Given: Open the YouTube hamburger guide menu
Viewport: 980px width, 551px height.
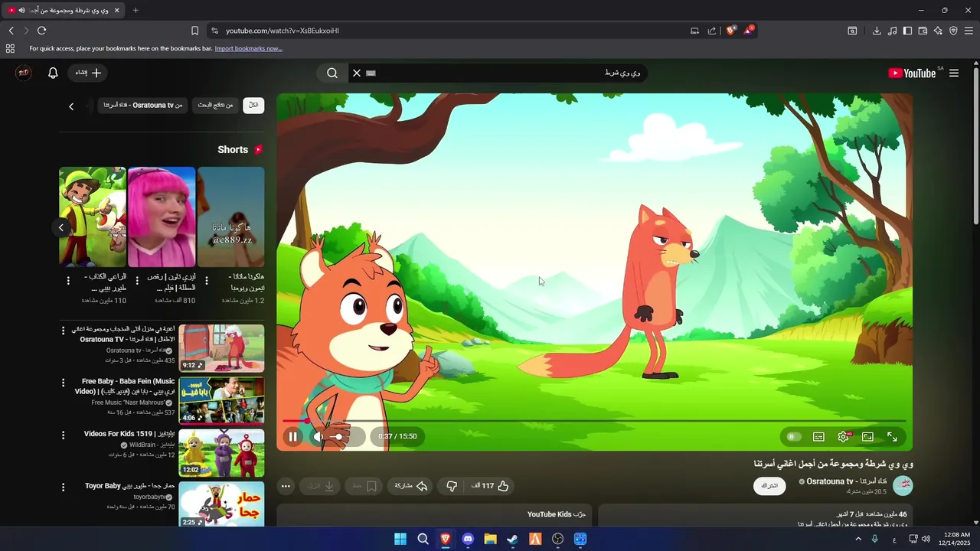Looking at the screenshot, I should (x=954, y=73).
